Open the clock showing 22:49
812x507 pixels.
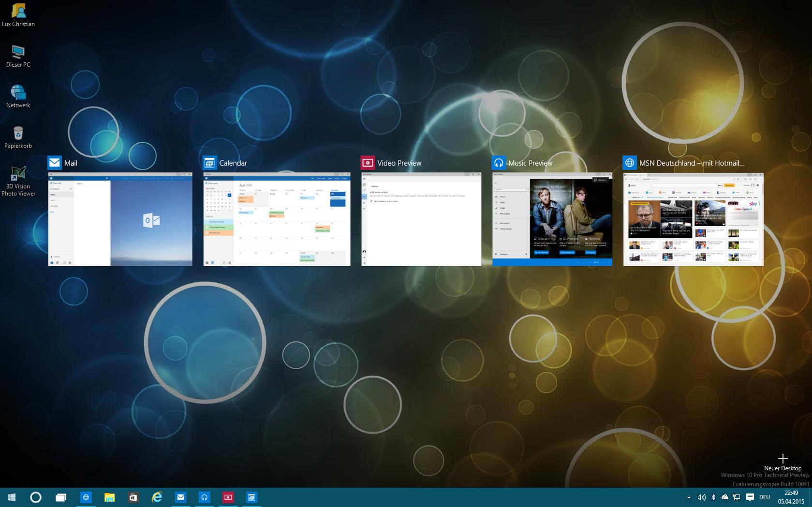791,497
